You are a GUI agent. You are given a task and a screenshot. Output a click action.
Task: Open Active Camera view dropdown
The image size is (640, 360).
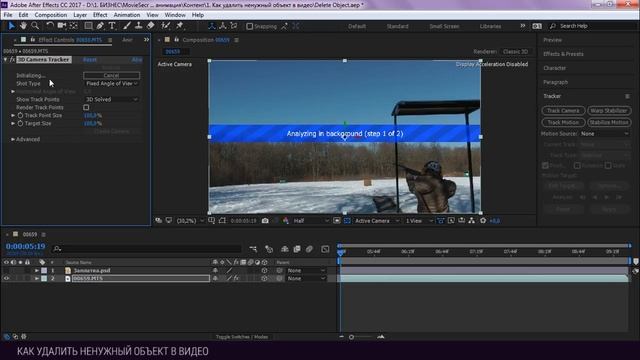coord(377,221)
